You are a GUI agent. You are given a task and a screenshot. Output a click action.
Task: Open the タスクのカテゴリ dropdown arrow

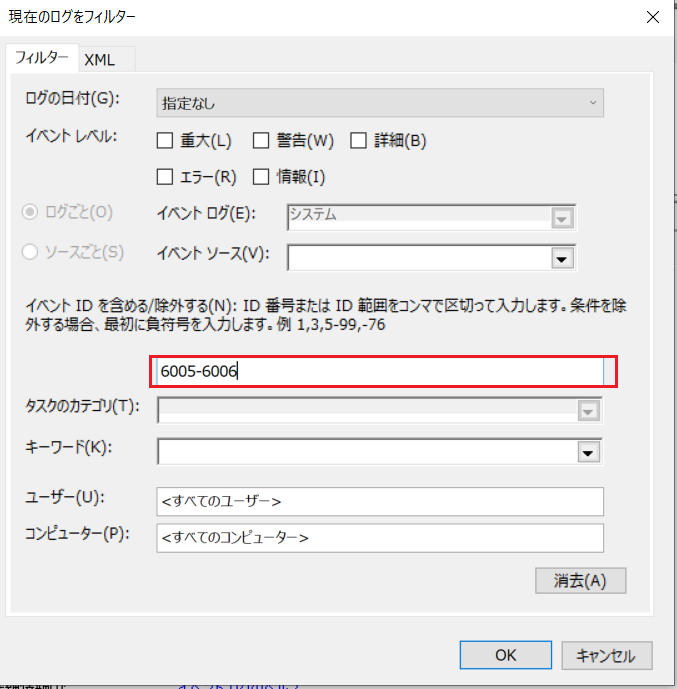point(589,411)
